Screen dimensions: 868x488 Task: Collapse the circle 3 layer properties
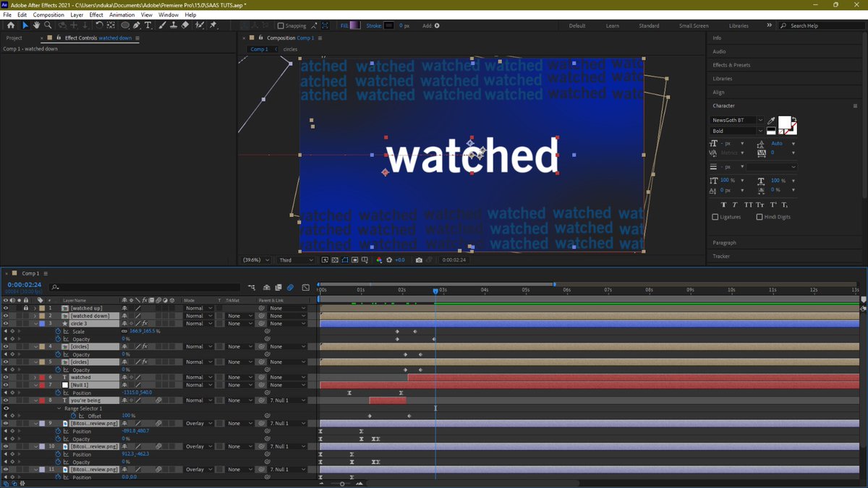point(35,323)
